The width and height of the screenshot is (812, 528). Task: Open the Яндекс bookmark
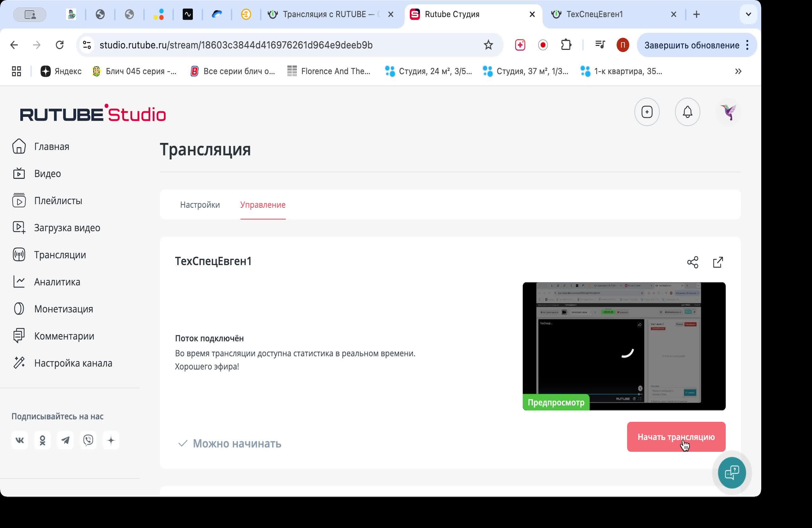[x=61, y=71]
